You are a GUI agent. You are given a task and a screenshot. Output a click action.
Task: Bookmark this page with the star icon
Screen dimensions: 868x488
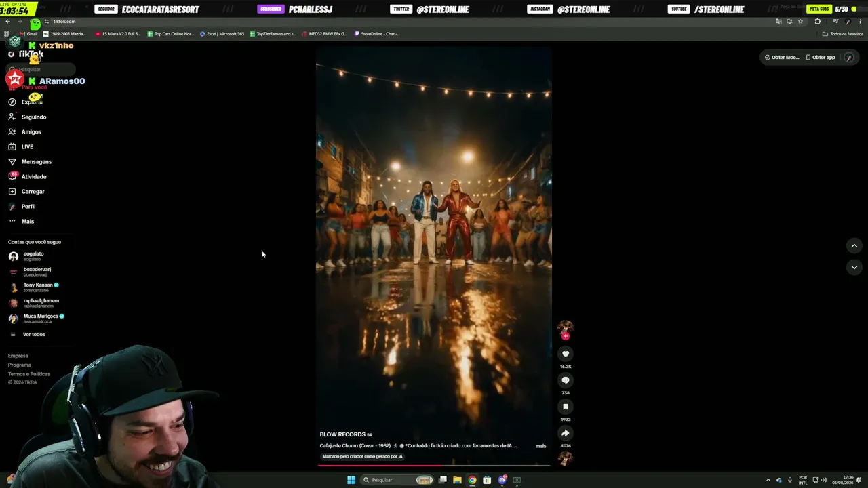click(800, 22)
